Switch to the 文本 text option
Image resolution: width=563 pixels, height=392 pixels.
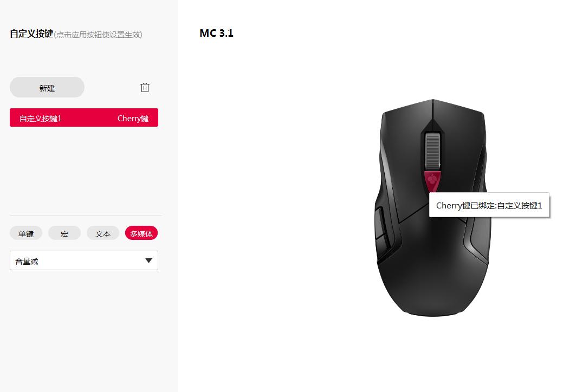pos(103,233)
